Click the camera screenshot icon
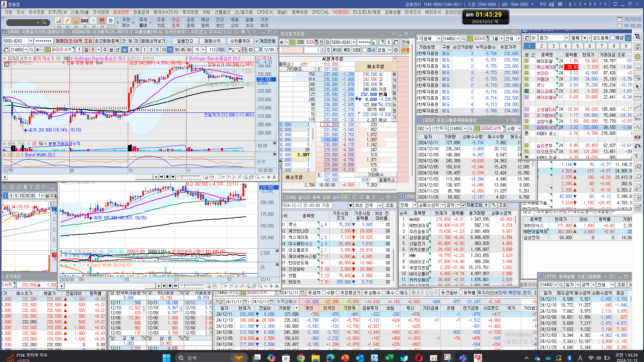 pos(85,20)
